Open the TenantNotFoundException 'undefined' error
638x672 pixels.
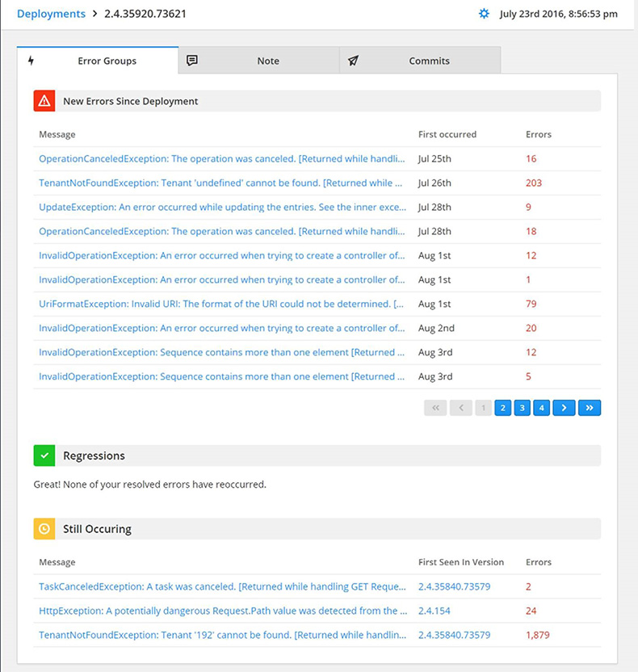(221, 183)
